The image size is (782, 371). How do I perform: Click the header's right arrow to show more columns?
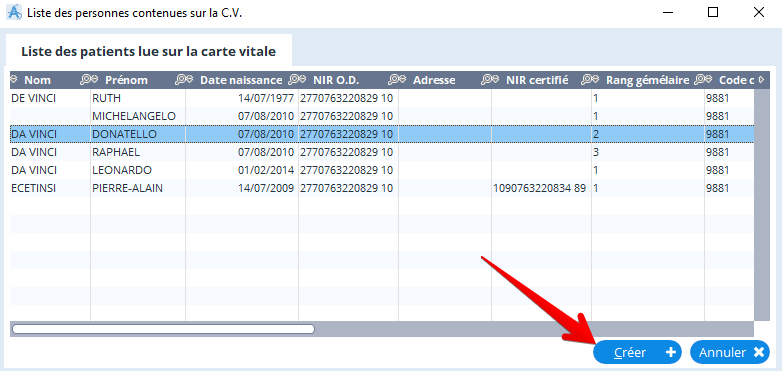coord(761,80)
